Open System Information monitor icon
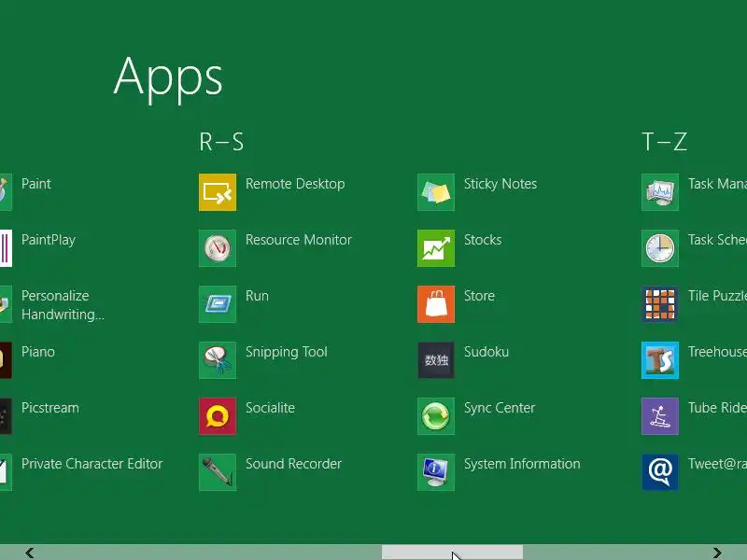Viewport: 747px width, 560px height. click(436, 472)
